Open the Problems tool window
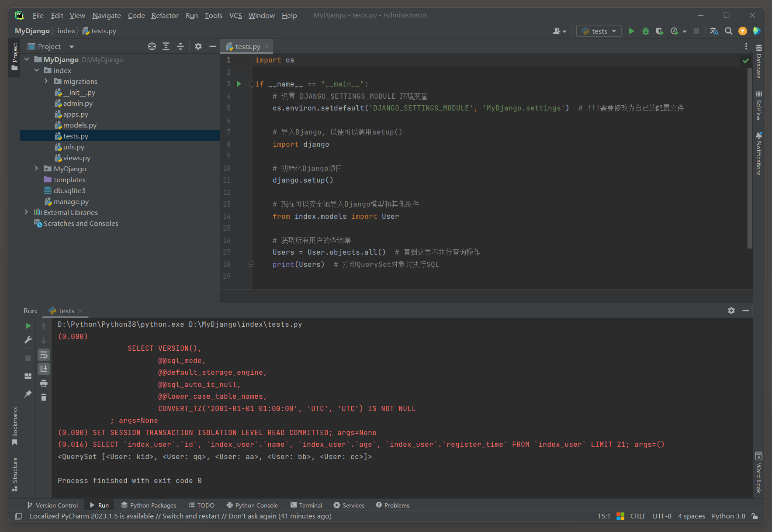Image resolution: width=772 pixels, height=532 pixels. [392, 505]
